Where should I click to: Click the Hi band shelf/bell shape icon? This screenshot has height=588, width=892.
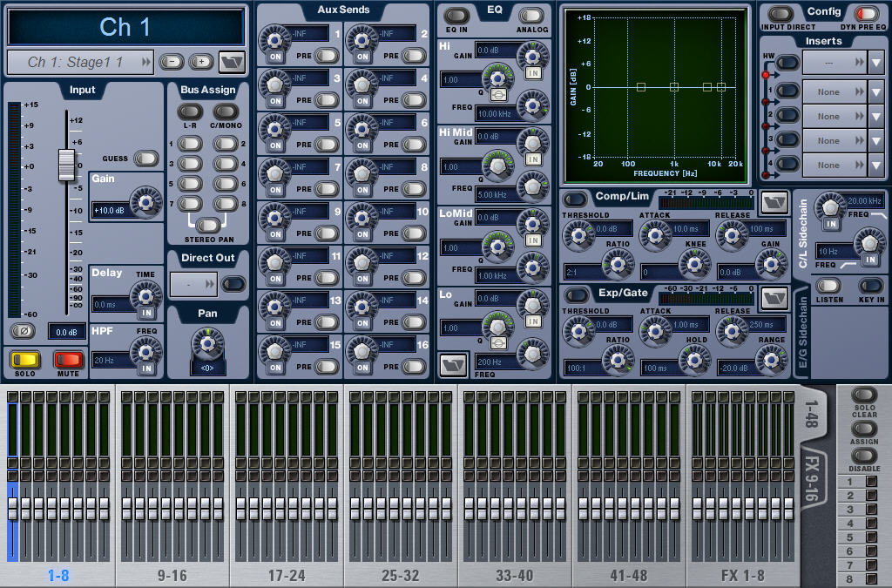[497, 94]
